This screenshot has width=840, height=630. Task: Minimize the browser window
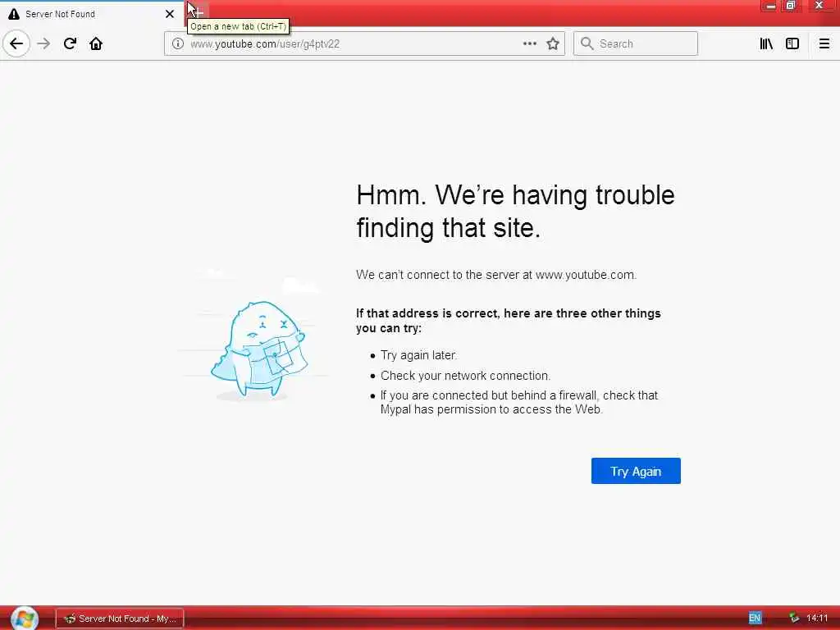coord(770,6)
